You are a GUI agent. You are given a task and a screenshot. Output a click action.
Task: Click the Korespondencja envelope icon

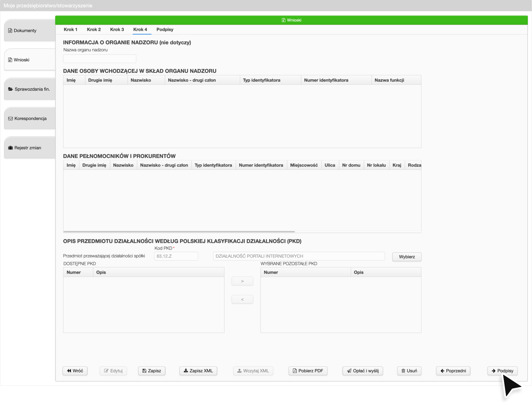10,118
